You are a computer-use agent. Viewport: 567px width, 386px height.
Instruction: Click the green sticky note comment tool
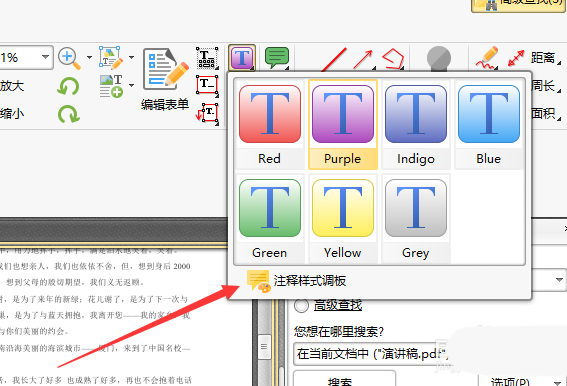[277, 57]
